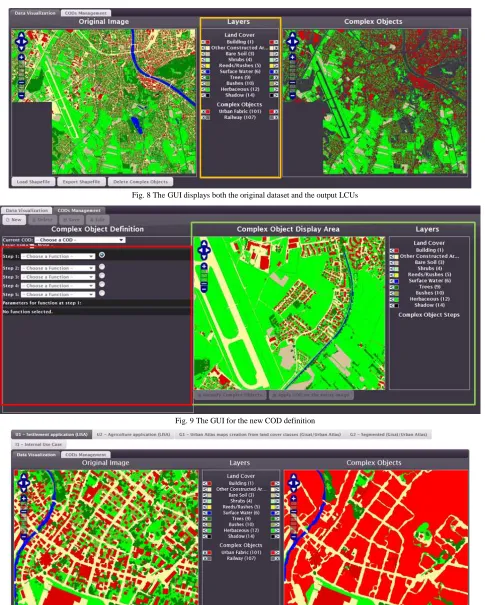
Task: Select U1 Settlement application tab
Action: click(x=51, y=434)
